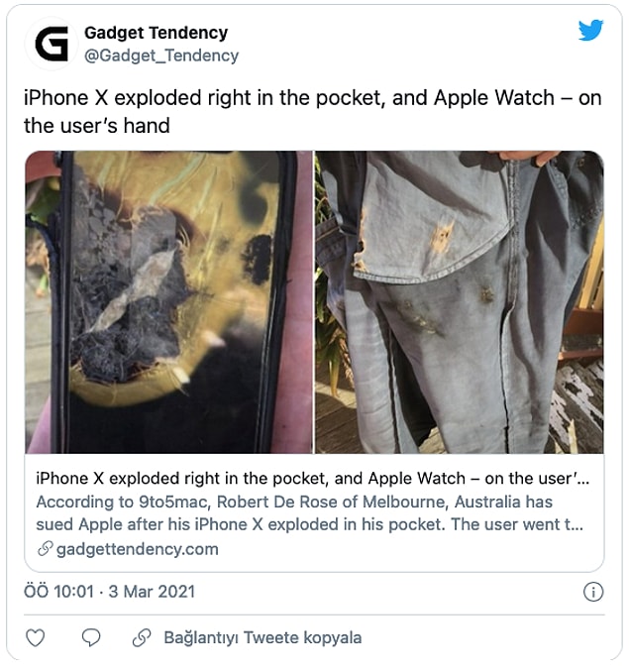The image size is (629, 672).
Task: Click the tweet's first line 'iPhone X exploded'
Action: point(313,98)
